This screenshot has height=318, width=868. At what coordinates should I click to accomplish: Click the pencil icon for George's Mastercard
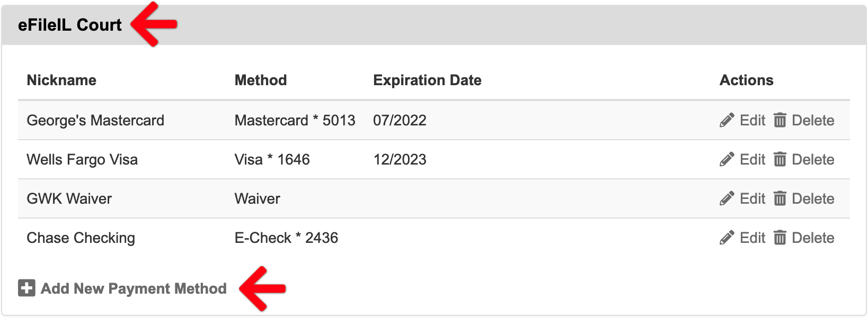point(727,120)
